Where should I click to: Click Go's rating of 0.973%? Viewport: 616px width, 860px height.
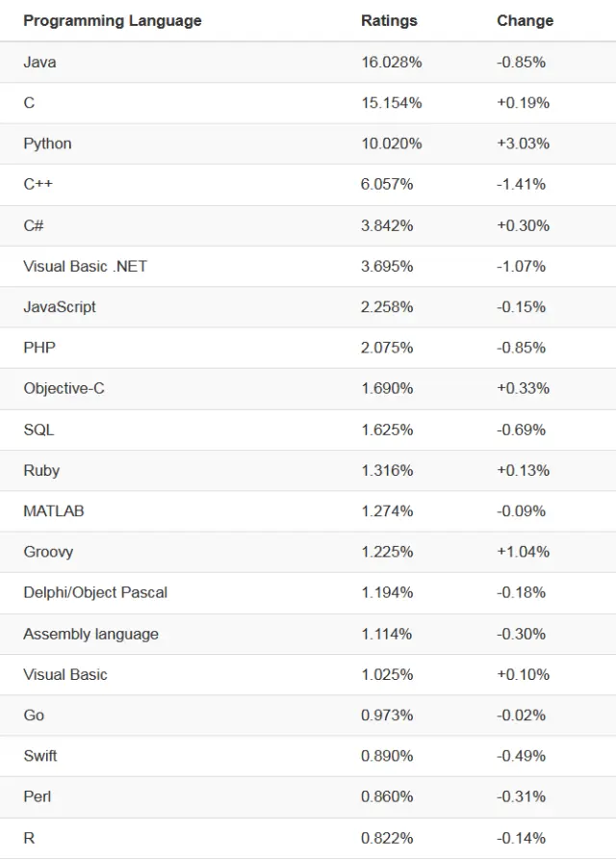click(387, 715)
